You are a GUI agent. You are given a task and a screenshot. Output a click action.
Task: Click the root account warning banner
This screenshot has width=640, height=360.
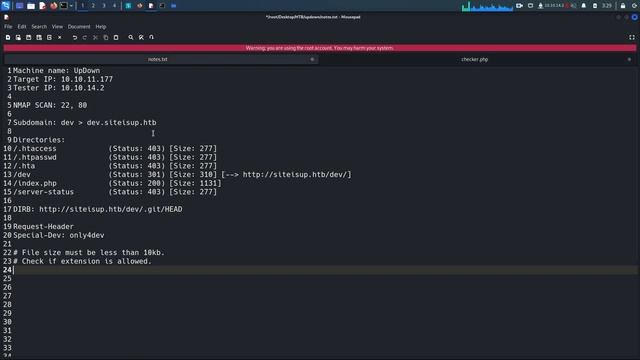tap(320, 48)
